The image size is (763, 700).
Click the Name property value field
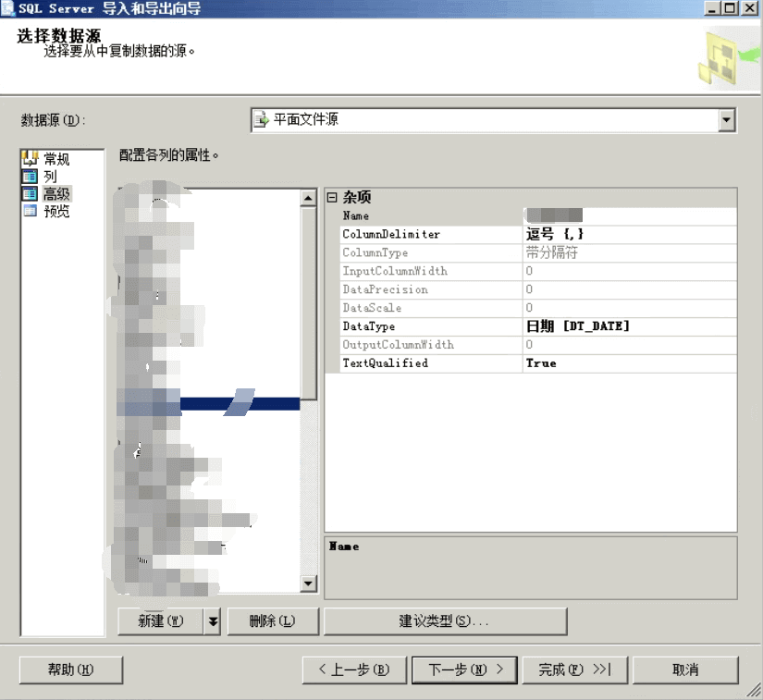(x=629, y=215)
